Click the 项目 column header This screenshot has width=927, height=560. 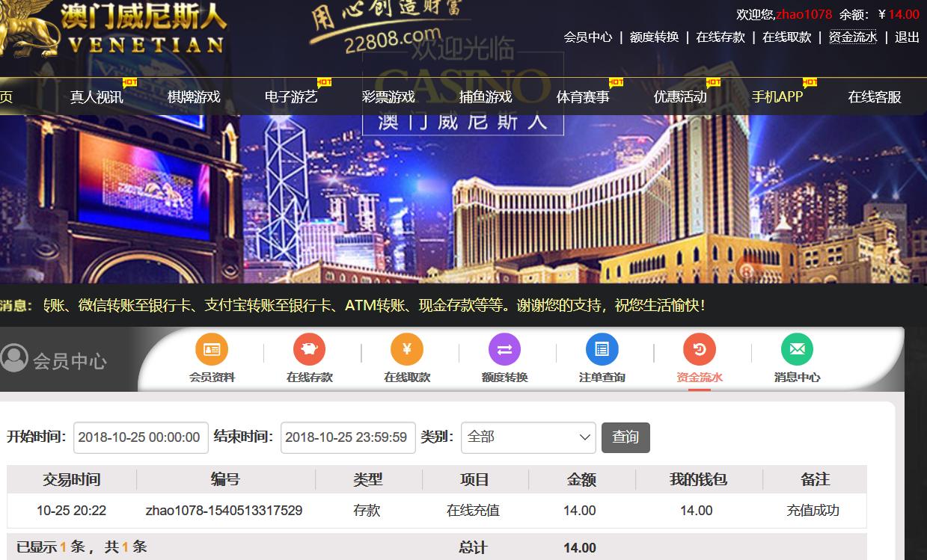click(x=474, y=479)
